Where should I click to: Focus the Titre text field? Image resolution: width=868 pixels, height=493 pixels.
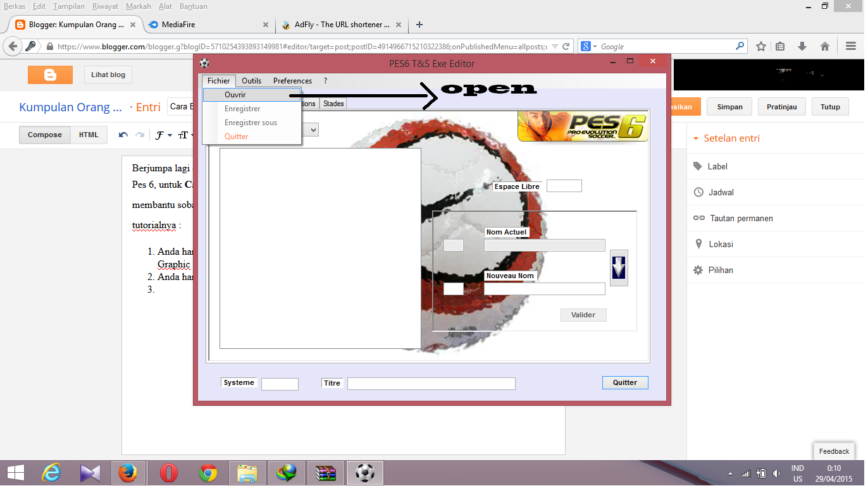point(431,384)
